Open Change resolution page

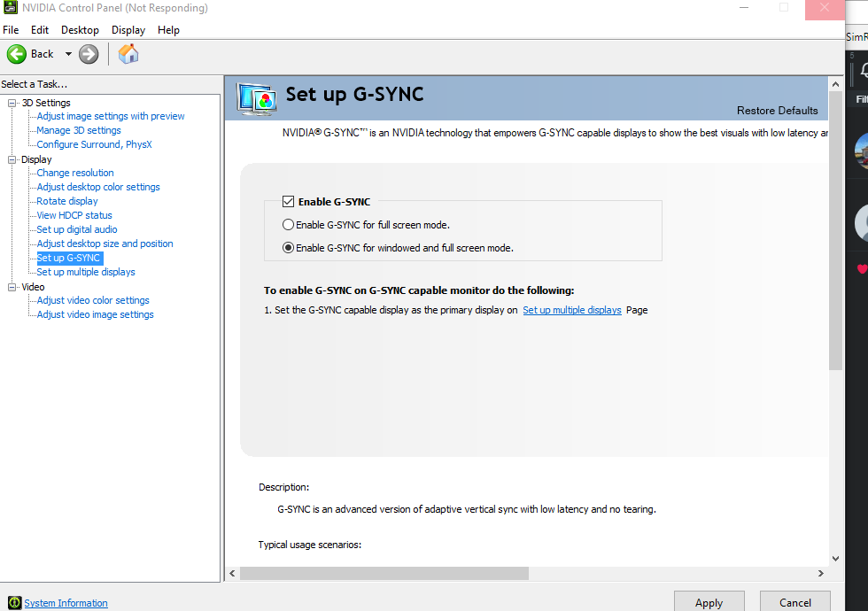click(75, 173)
